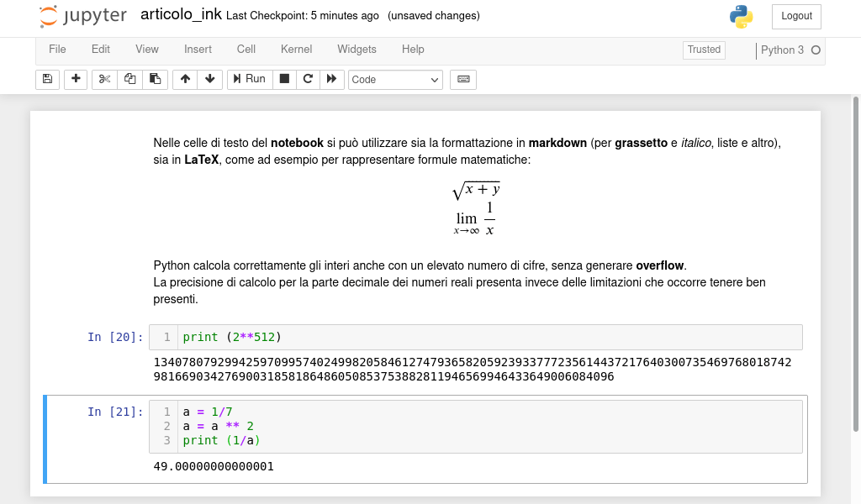Move the selected cell down

pyautogui.click(x=209, y=79)
